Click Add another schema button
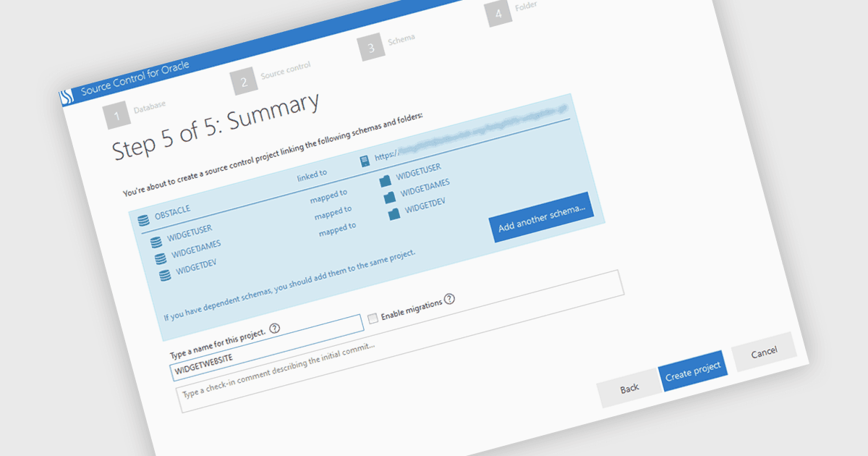 pyautogui.click(x=541, y=218)
